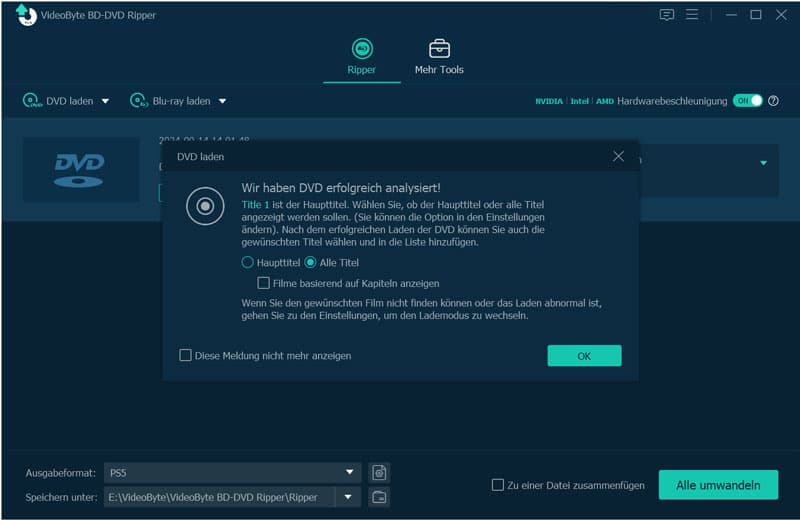Image resolution: width=800 pixels, height=520 pixels.
Task: Open the Ausgabeformat PS5 dropdown
Action: [233, 473]
